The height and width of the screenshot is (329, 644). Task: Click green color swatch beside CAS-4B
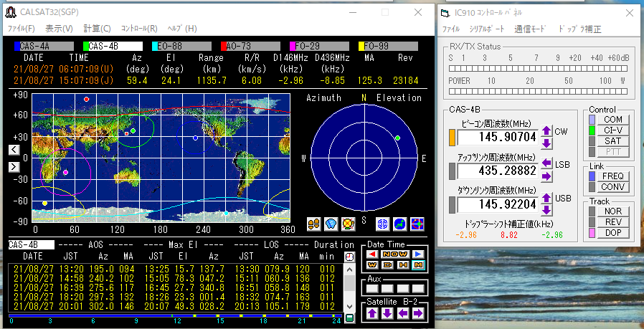point(85,47)
